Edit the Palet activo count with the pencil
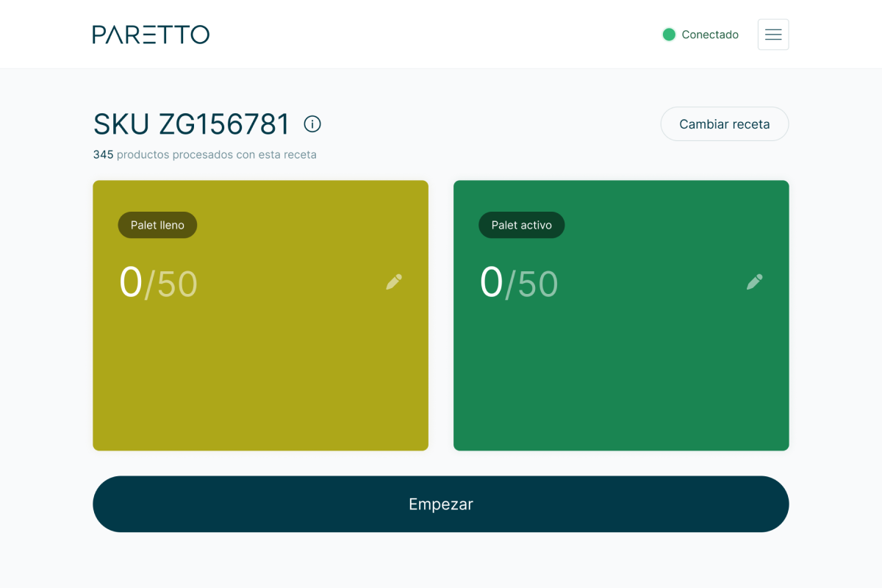Image resolution: width=882 pixels, height=588 pixels. click(x=755, y=282)
